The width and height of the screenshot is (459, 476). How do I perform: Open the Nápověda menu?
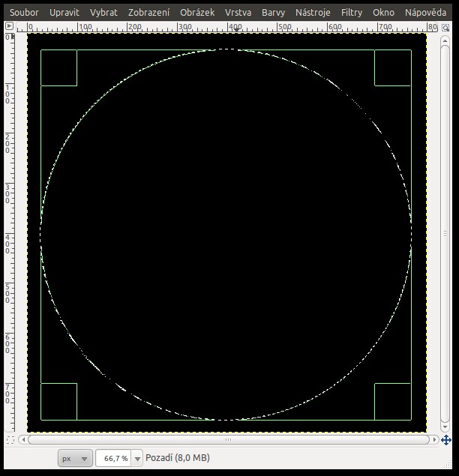click(425, 13)
